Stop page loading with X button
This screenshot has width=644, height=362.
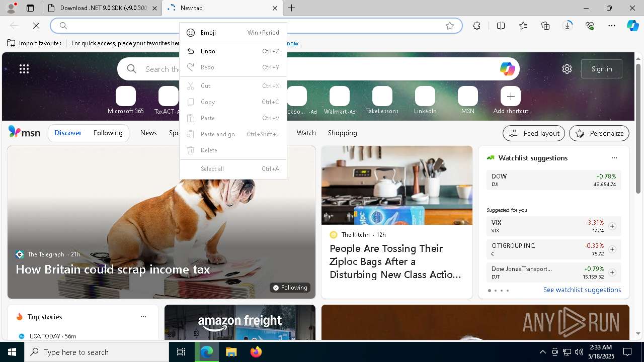click(36, 25)
